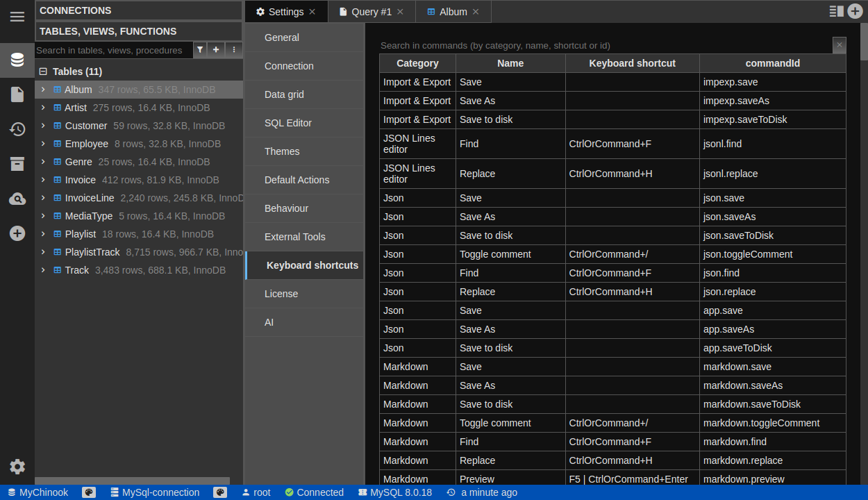This screenshot has height=500, width=868.
Task: Open the files icon in sidebar
Action: 17,94
